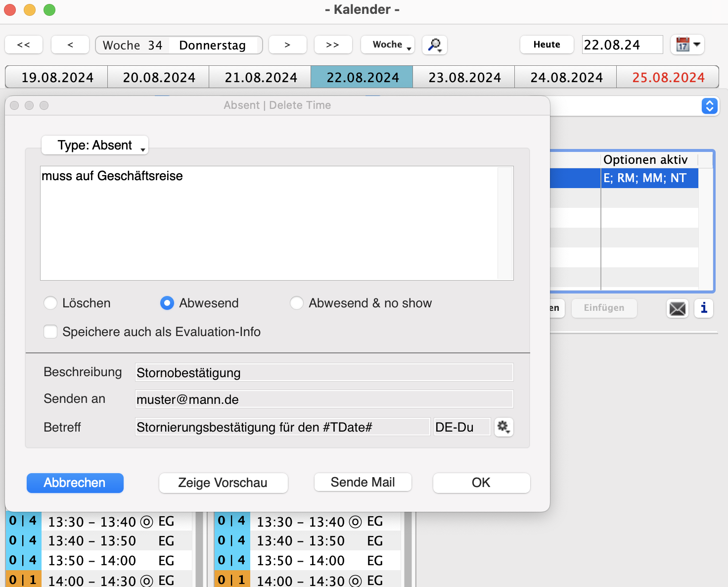
Task: Select the 25.08.2024 Sunday tab
Action: tap(668, 77)
